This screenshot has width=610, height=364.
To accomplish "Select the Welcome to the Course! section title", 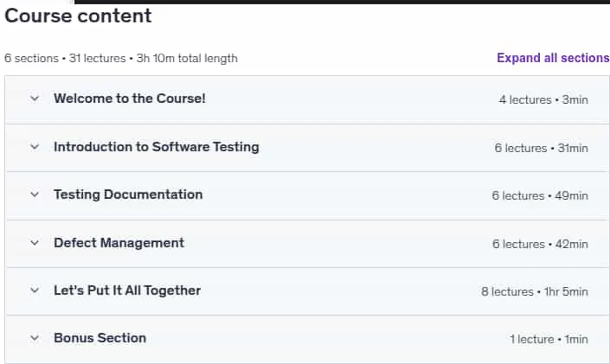I will click(x=130, y=99).
